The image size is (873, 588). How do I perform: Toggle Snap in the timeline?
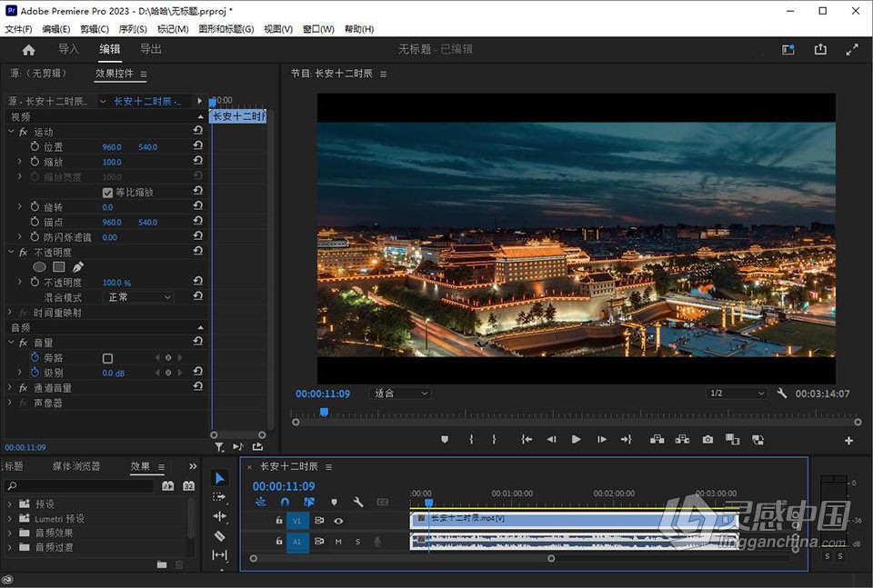tap(285, 501)
